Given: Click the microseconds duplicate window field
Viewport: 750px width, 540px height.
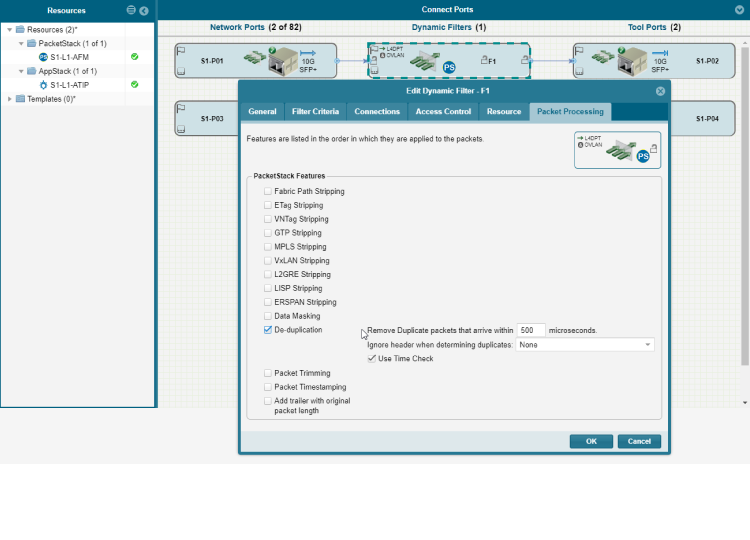Looking at the screenshot, I should pyautogui.click(x=531, y=330).
